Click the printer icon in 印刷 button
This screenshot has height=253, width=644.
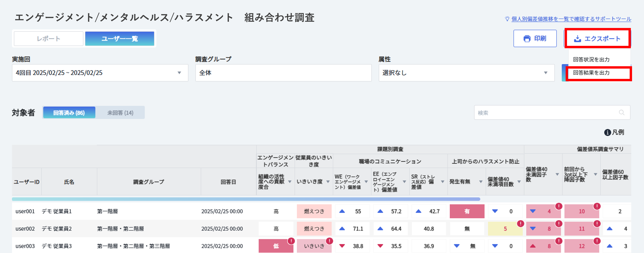pyautogui.click(x=527, y=38)
